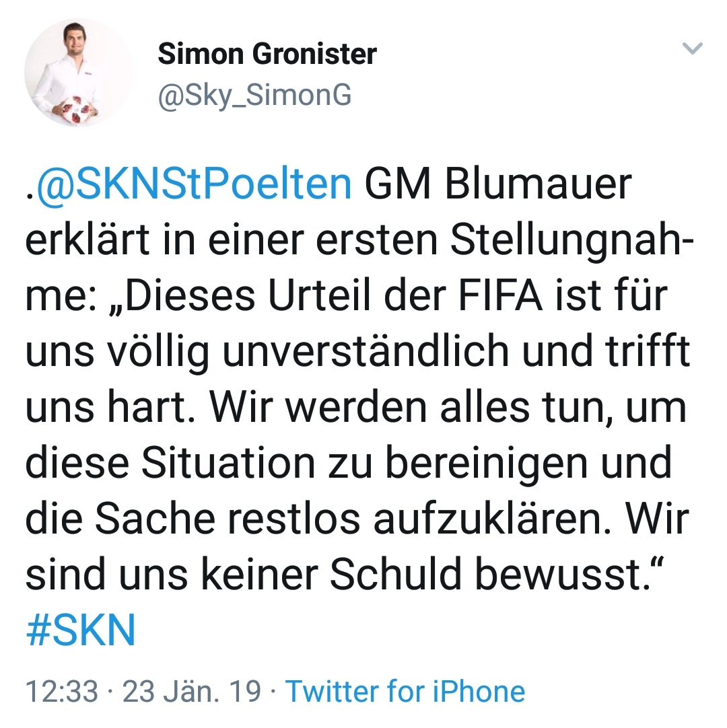This screenshot has height=728, width=727.
Task: Click the name Blumauer in the tweet
Action: [539, 184]
